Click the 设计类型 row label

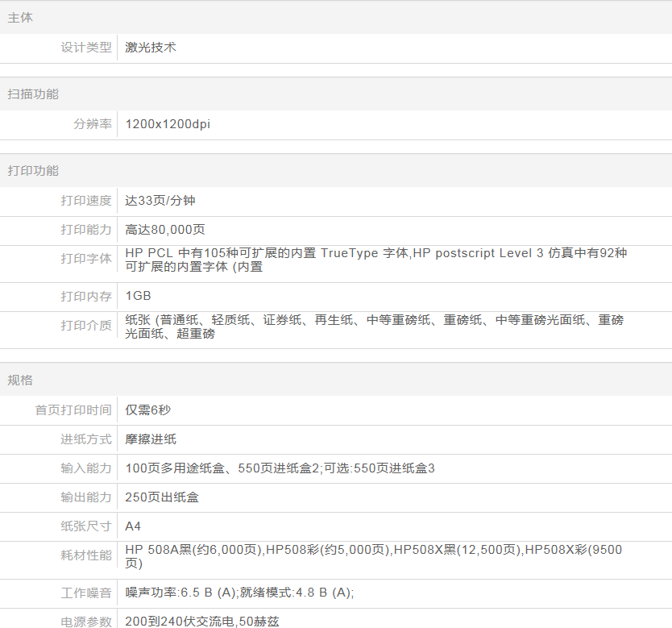[86, 48]
